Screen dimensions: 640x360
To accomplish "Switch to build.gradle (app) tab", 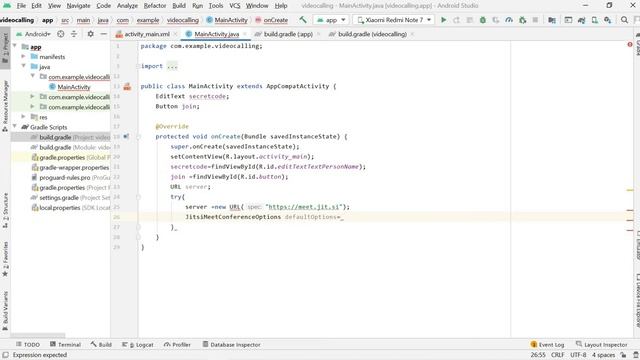I will click(x=288, y=34).
